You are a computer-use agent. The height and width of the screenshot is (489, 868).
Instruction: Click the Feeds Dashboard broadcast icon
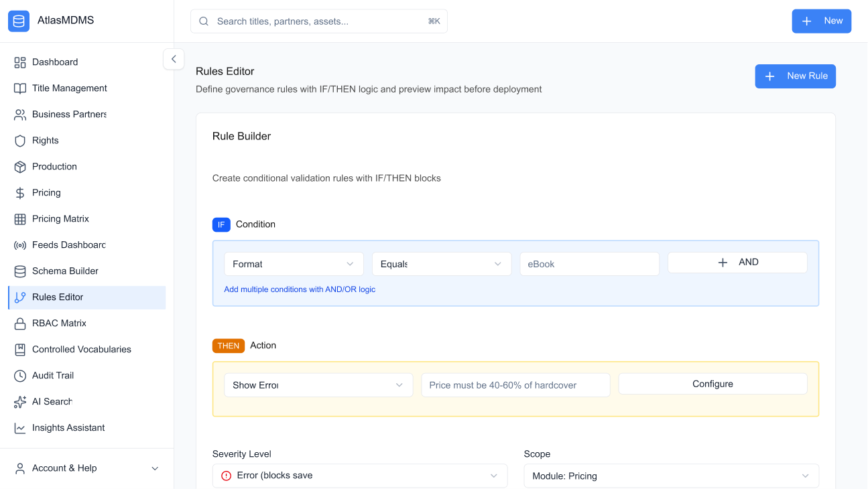20,245
